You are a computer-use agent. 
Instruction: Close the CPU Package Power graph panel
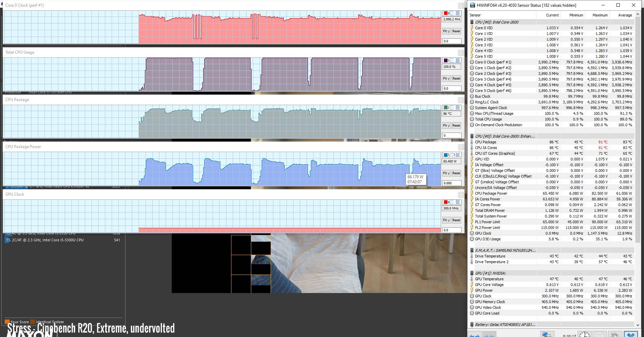(461, 147)
